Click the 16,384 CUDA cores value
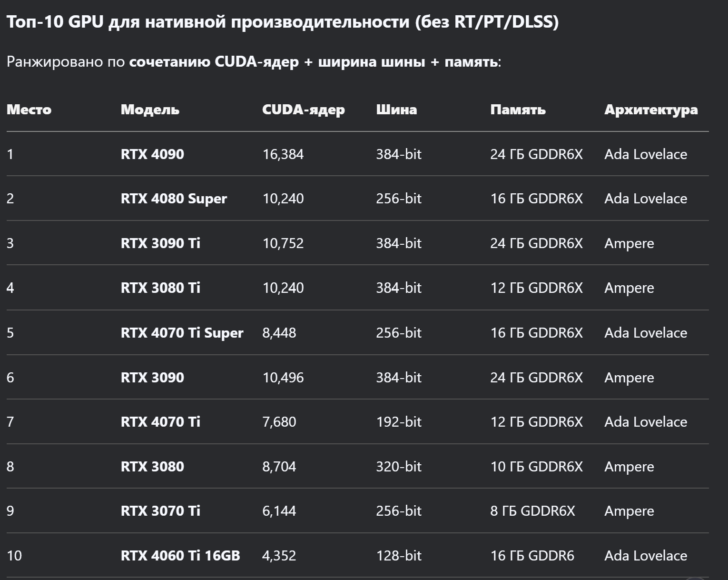728x580 pixels. (x=283, y=154)
